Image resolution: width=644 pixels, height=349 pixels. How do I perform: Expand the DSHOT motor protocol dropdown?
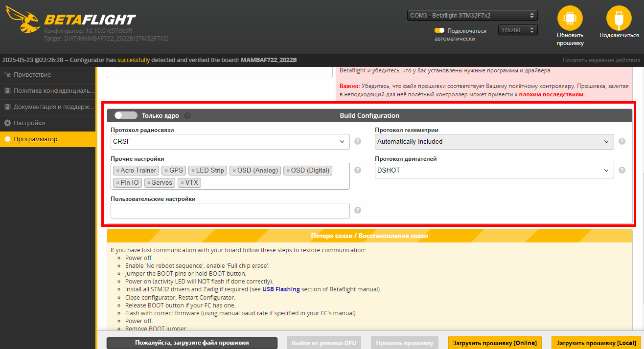[494, 171]
